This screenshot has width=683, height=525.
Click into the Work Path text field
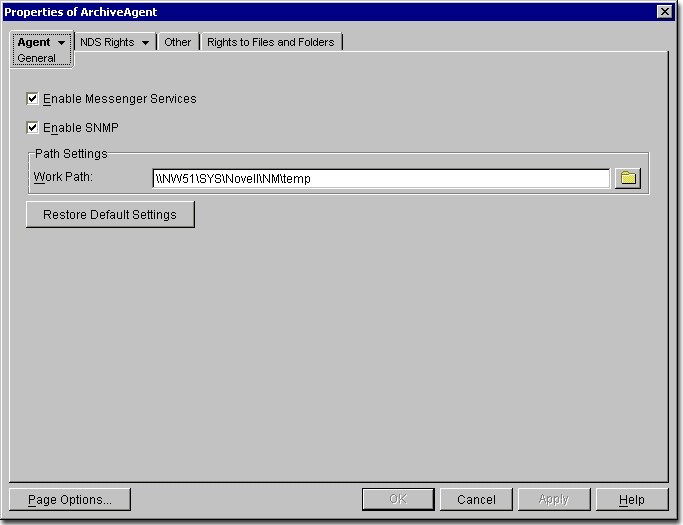tap(381, 179)
